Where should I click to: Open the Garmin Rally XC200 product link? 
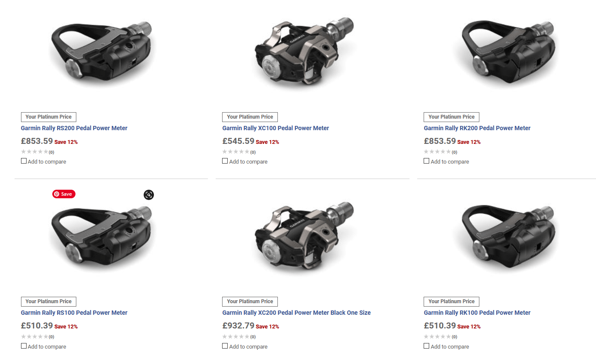point(296,313)
